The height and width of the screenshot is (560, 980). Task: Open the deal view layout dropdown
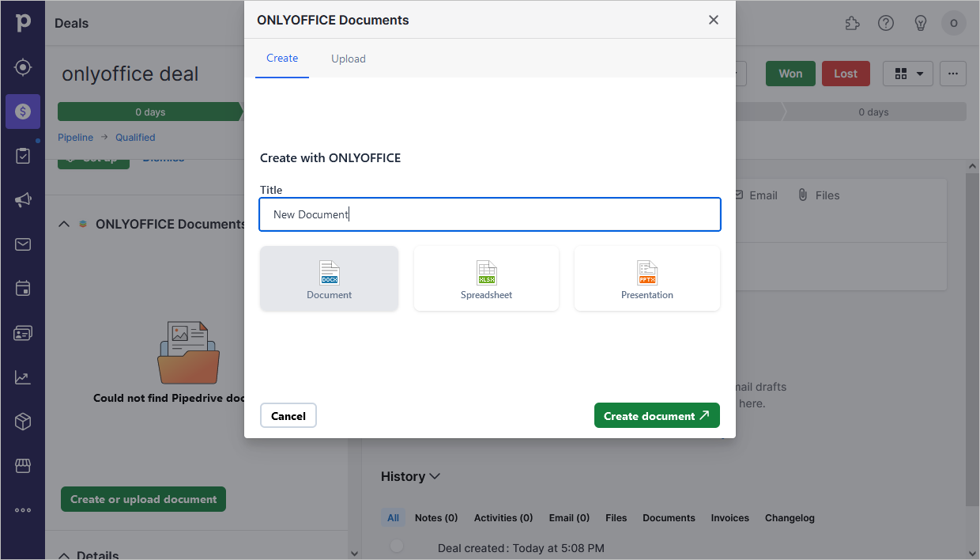tap(907, 74)
